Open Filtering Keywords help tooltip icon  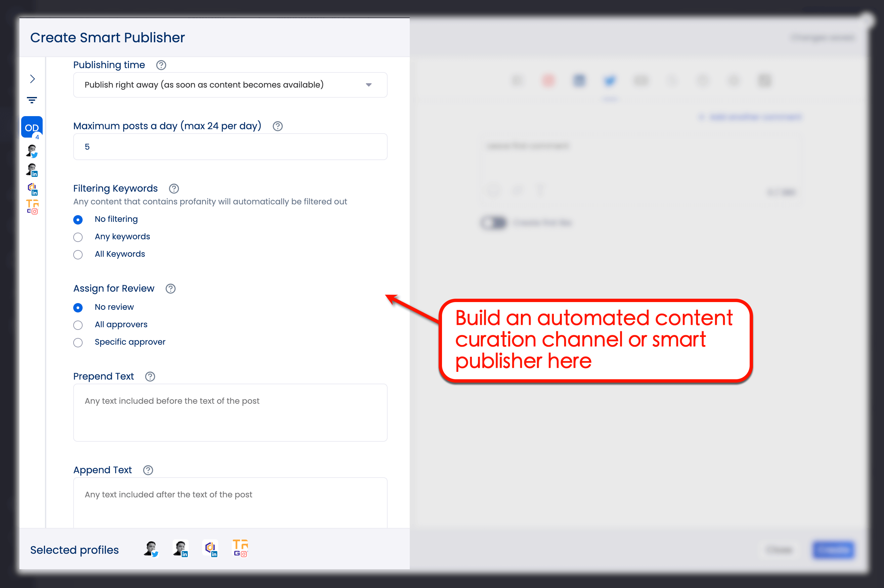pyautogui.click(x=174, y=189)
